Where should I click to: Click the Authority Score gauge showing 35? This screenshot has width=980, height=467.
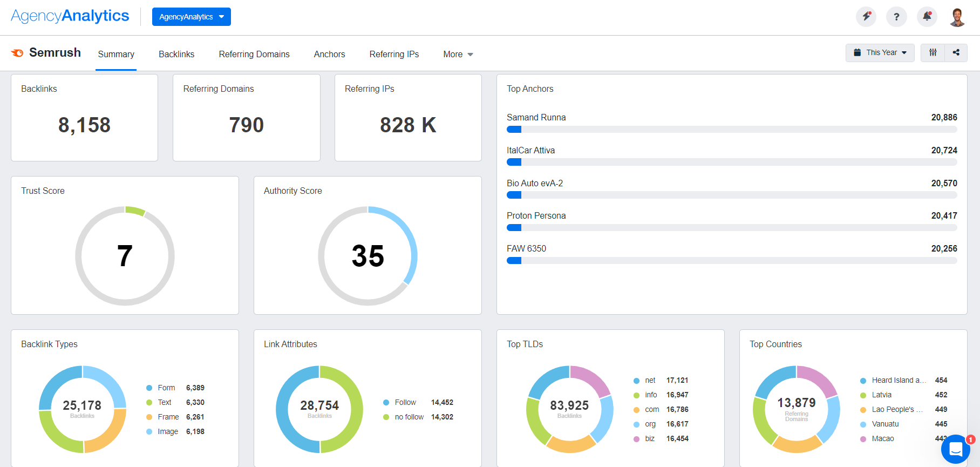point(367,256)
